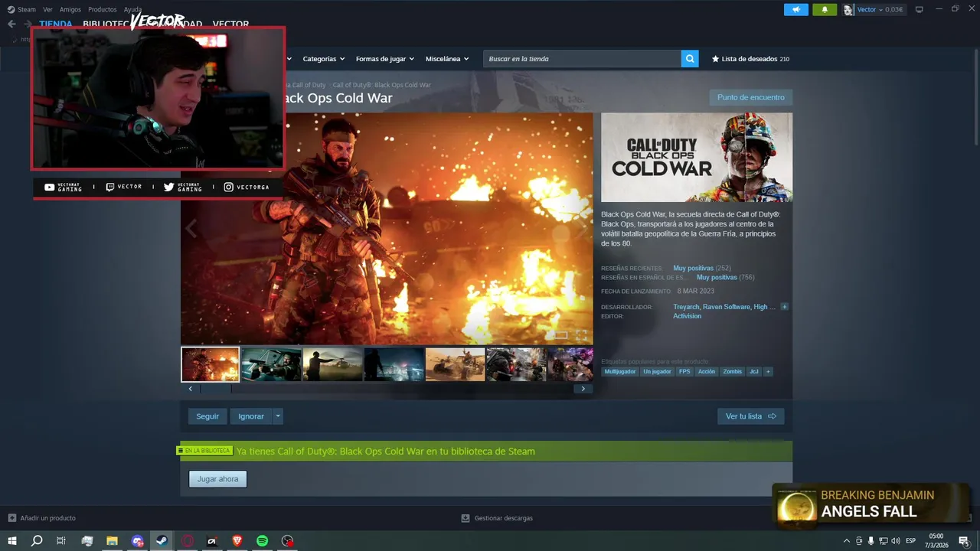
Task: Click the Steam icon in the taskbar
Action: (x=162, y=541)
